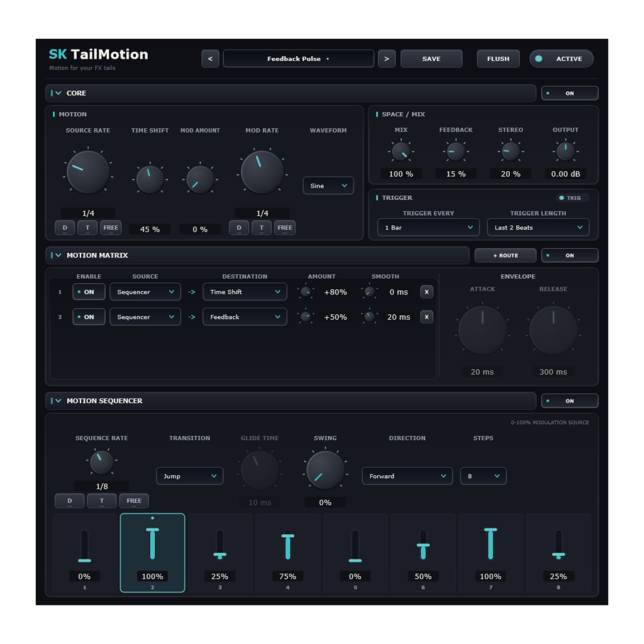Open the Jump transition dropdown
The height and width of the screenshot is (644, 644).
tap(190, 476)
